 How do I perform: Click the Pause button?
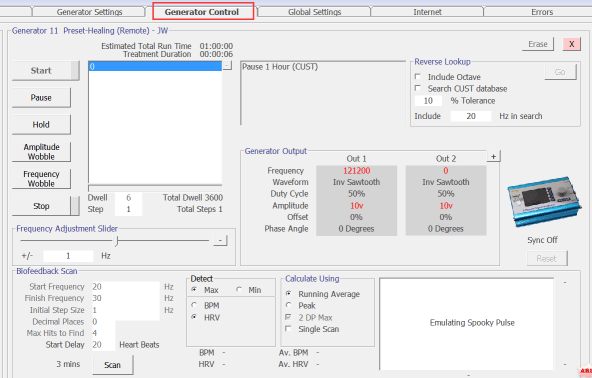pyautogui.click(x=41, y=98)
